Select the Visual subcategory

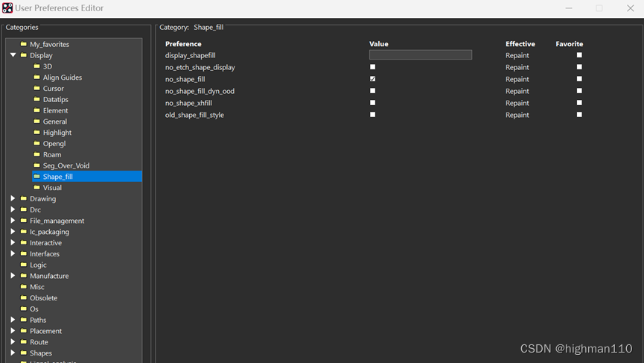[52, 188]
